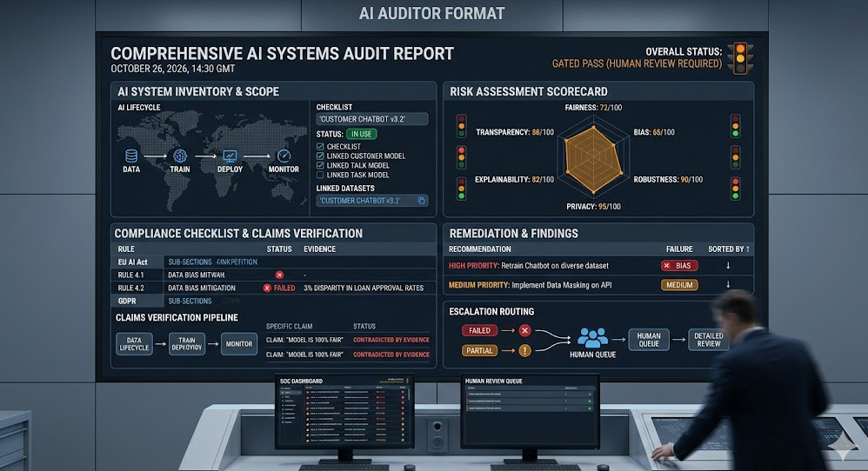
Task: Click the Robustness 90/100 score
Action: [x=668, y=179]
